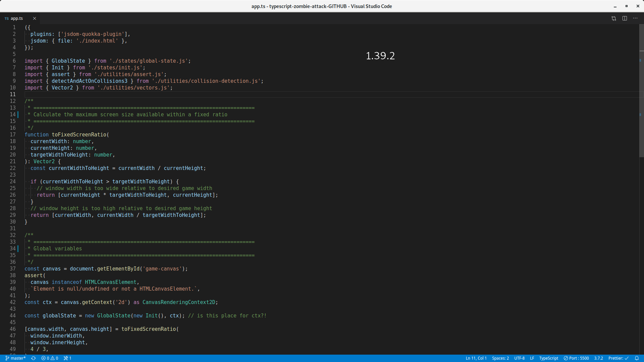Screen dimensions: 644x362
Task: Click HTMLCanvasElement type on line 39
Action: [x=111, y=282]
